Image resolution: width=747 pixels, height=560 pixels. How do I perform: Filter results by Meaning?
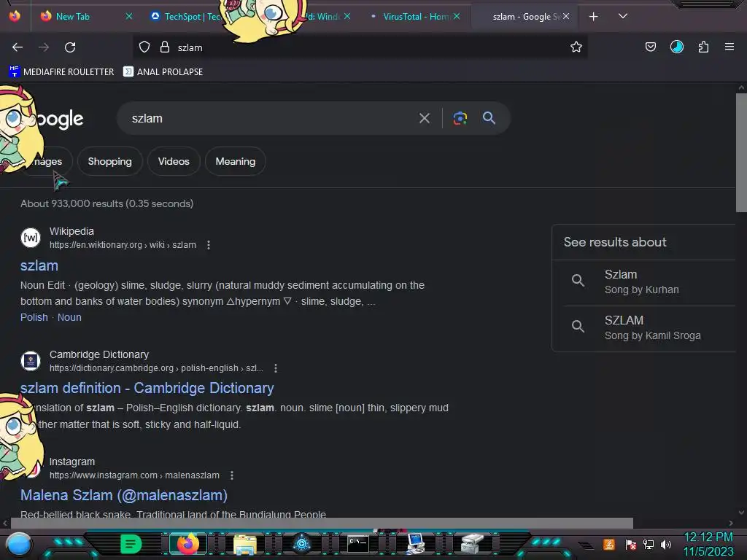[236, 161]
